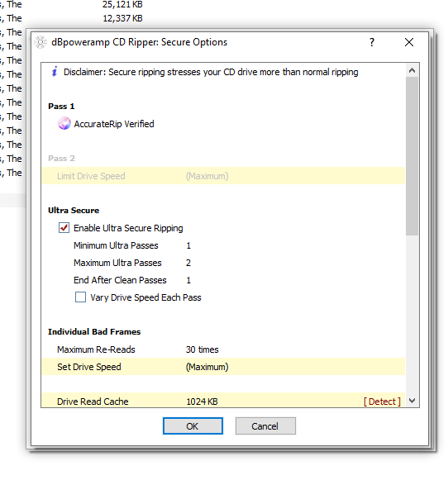448x480 pixels.
Task: Click the scrollbar down arrow
Action: pos(412,401)
